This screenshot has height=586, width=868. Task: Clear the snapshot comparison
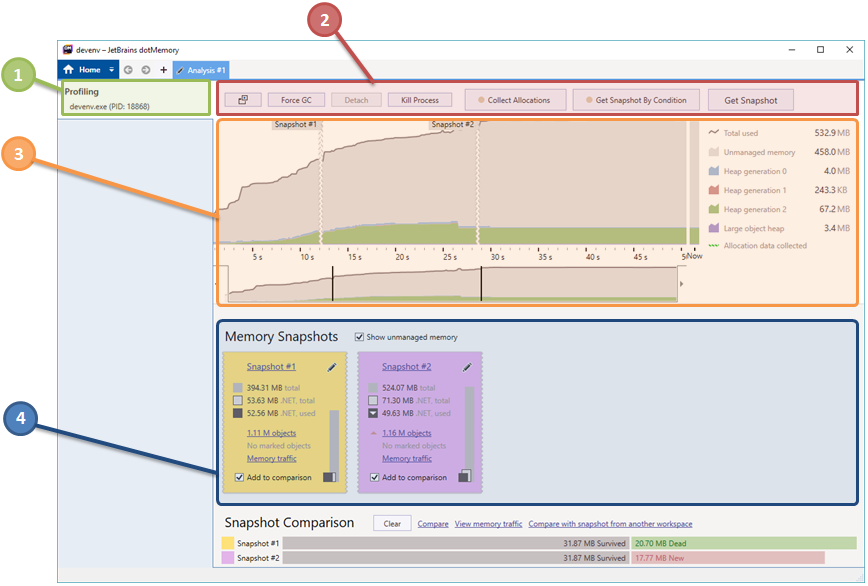click(392, 523)
